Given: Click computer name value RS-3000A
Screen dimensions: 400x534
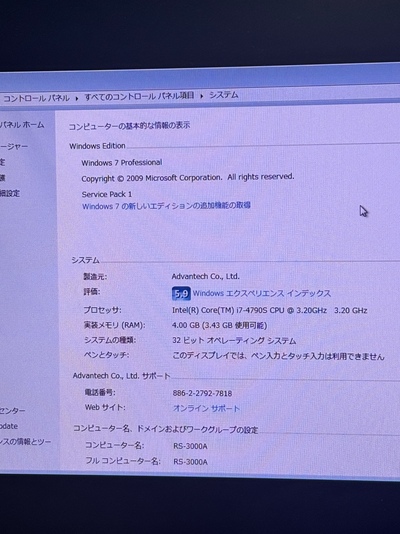Looking at the screenshot, I should click(190, 446).
